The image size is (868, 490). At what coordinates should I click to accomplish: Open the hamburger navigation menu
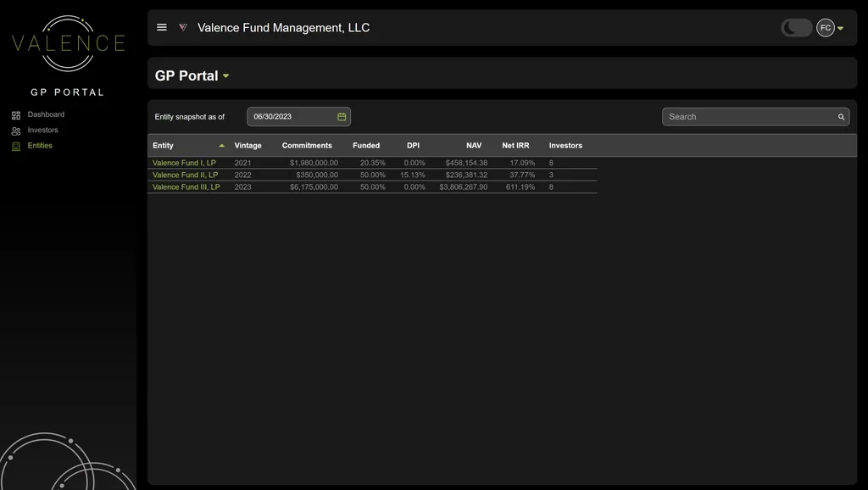point(162,28)
